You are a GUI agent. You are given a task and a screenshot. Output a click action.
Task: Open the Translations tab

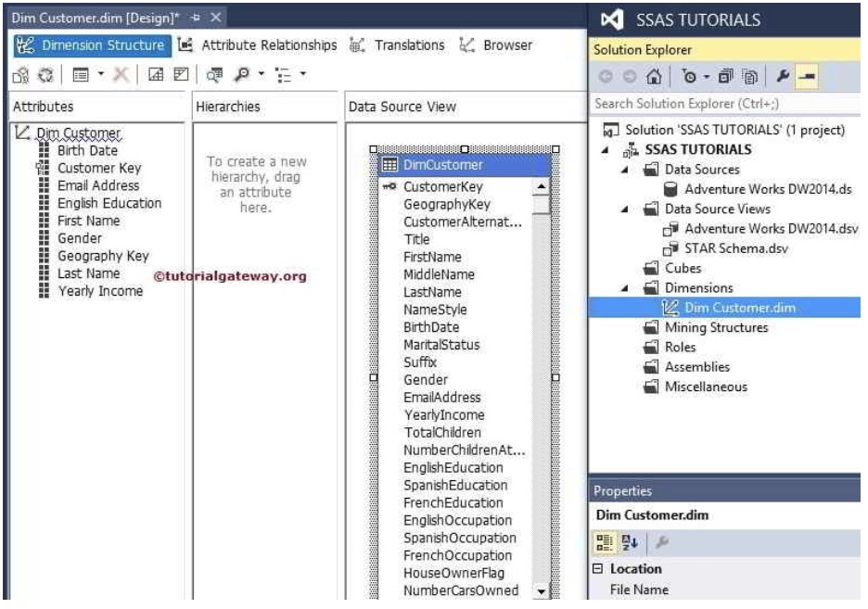(398, 45)
